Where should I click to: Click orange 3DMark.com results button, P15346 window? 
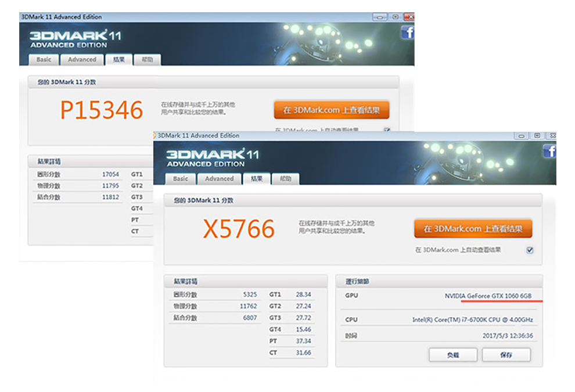[x=332, y=110]
